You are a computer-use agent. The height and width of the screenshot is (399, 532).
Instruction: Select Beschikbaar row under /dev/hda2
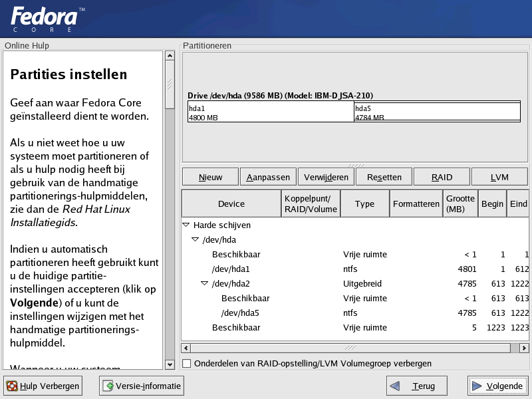click(355, 298)
